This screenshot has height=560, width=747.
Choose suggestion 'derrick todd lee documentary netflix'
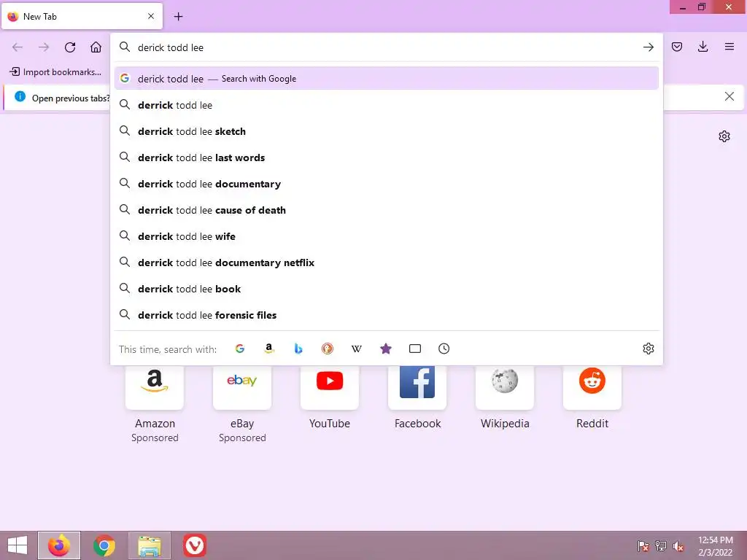click(387, 262)
